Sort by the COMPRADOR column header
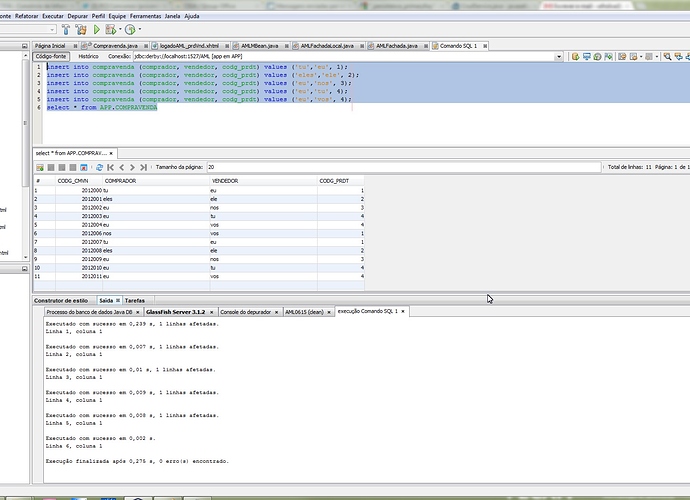 (156, 181)
